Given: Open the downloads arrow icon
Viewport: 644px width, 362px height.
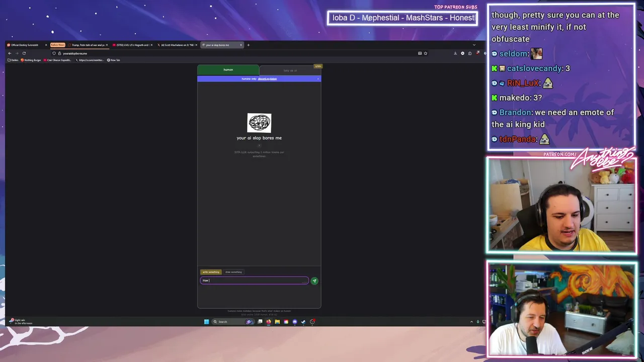Looking at the screenshot, I should [455, 53].
